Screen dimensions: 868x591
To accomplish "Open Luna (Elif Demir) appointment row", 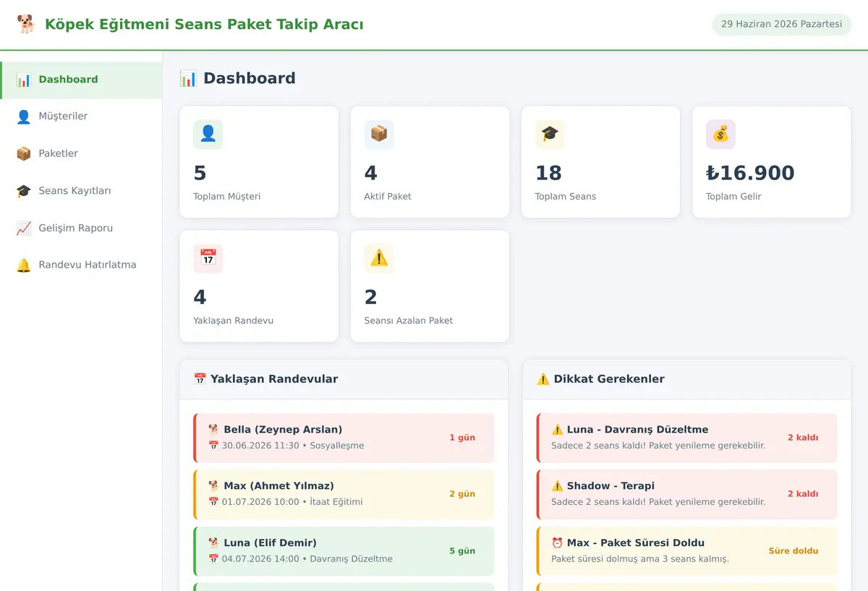I will coord(344,551).
